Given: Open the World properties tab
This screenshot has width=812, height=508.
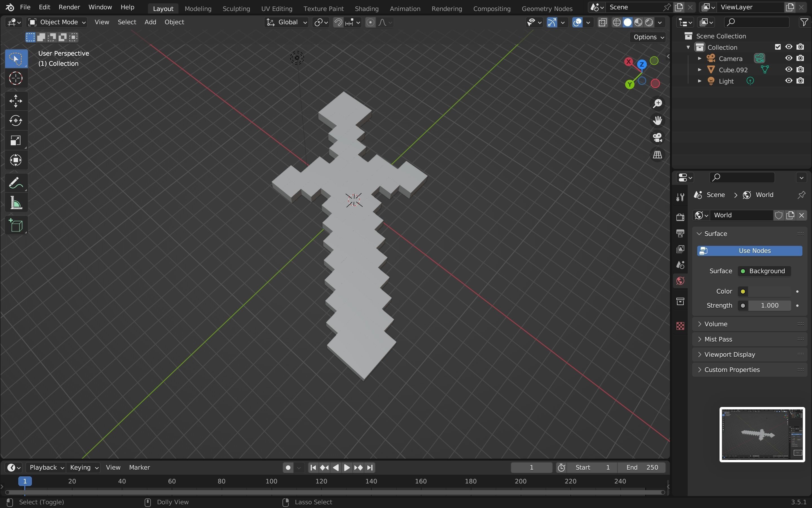Looking at the screenshot, I should 680,281.
